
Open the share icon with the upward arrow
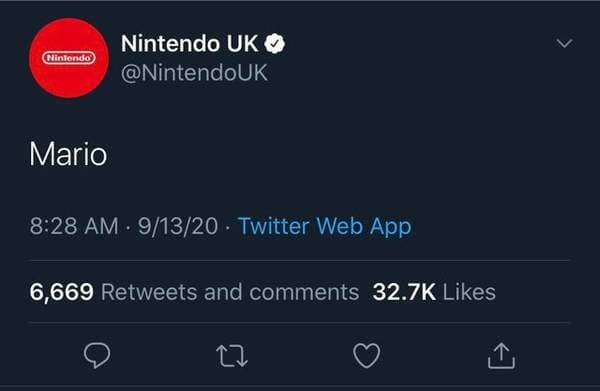point(501,355)
